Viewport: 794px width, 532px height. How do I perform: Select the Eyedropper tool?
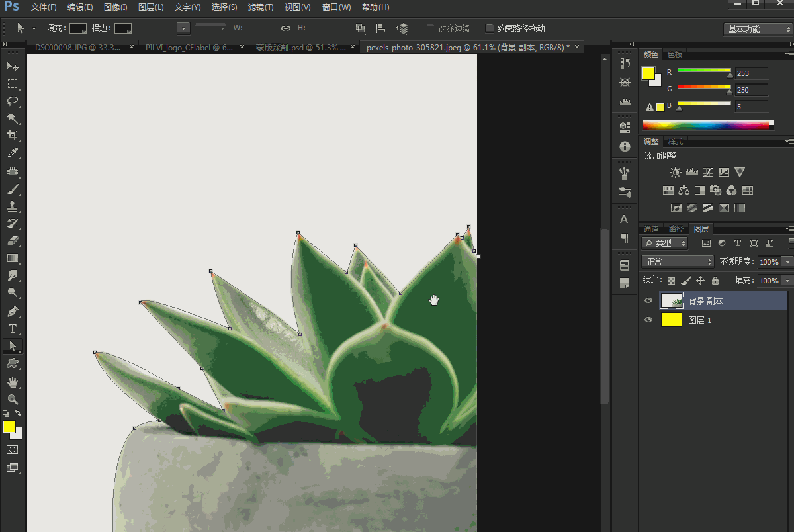pos(13,154)
